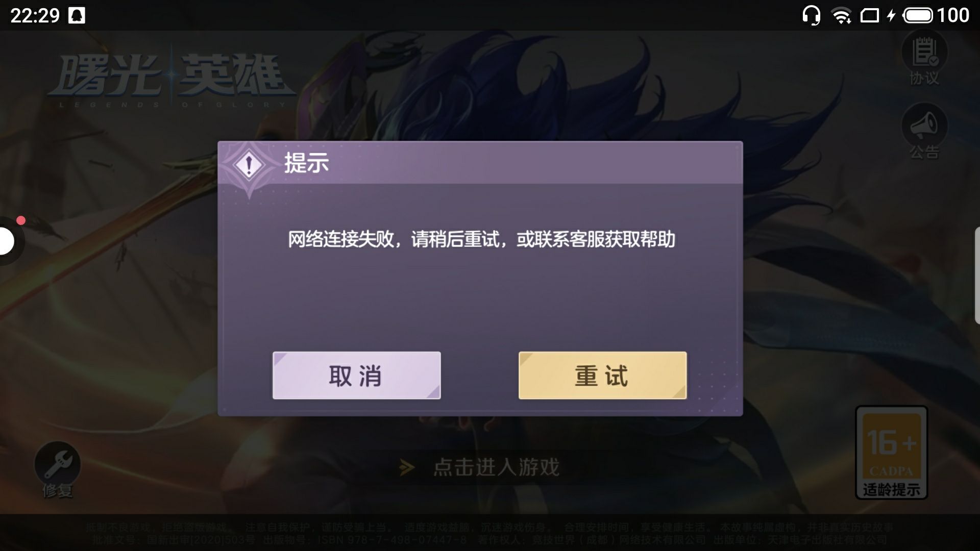Tap the 曙光英雄 game logo
The width and height of the screenshot is (980, 551).
click(x=172, y=79)
